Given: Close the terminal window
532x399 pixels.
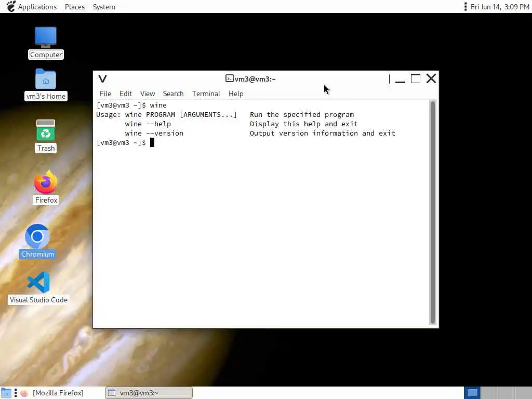Looking at the screenshot, I should point(431,79).
